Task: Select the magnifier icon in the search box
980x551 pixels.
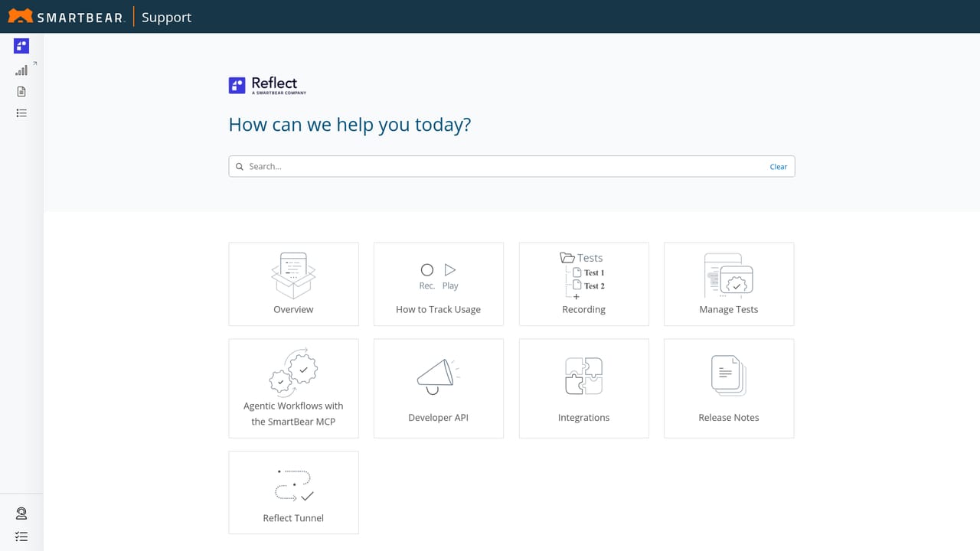Action: (240, 166)
